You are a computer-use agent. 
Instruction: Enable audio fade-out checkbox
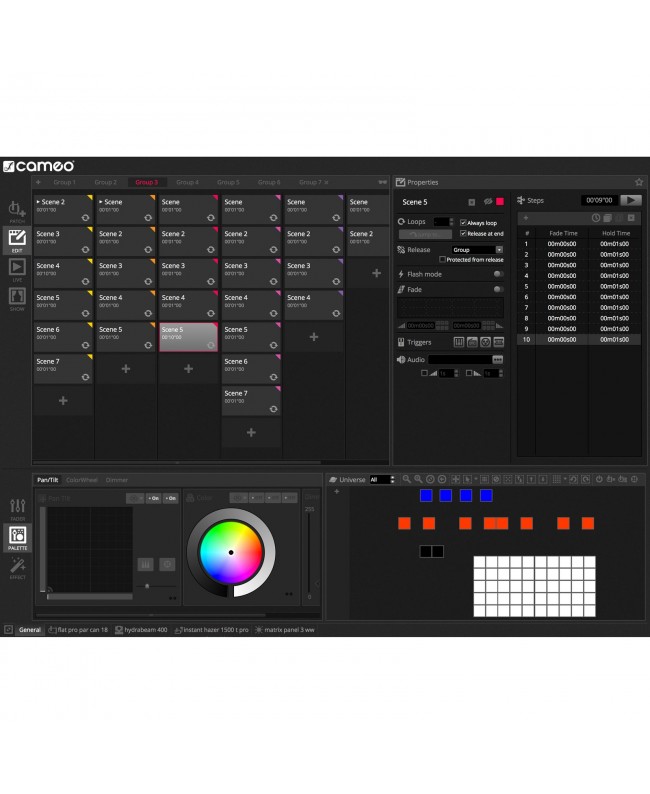tap(469, 373)
